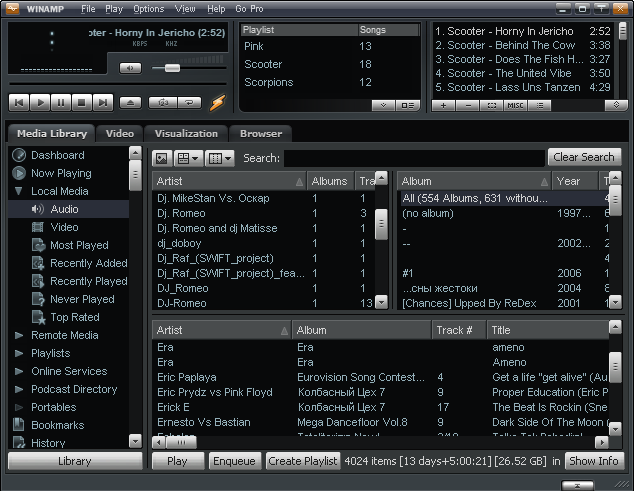Click the orange lightning bolt icon
This screenshot has width=634, height=491.
click(x=218, y=103)
